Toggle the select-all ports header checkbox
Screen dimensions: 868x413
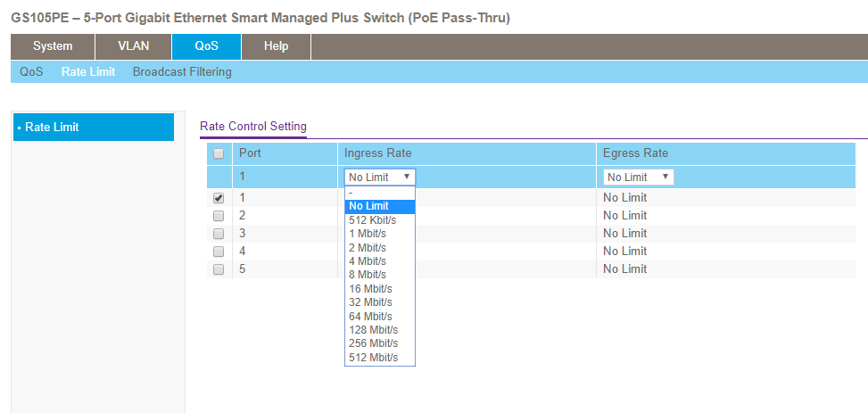click(x=219, y=153)
